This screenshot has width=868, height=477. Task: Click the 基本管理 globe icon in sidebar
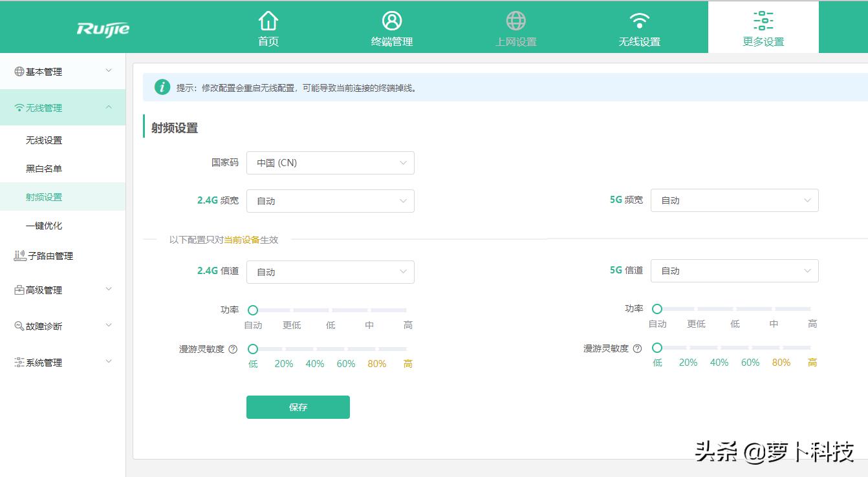[19, 70]
